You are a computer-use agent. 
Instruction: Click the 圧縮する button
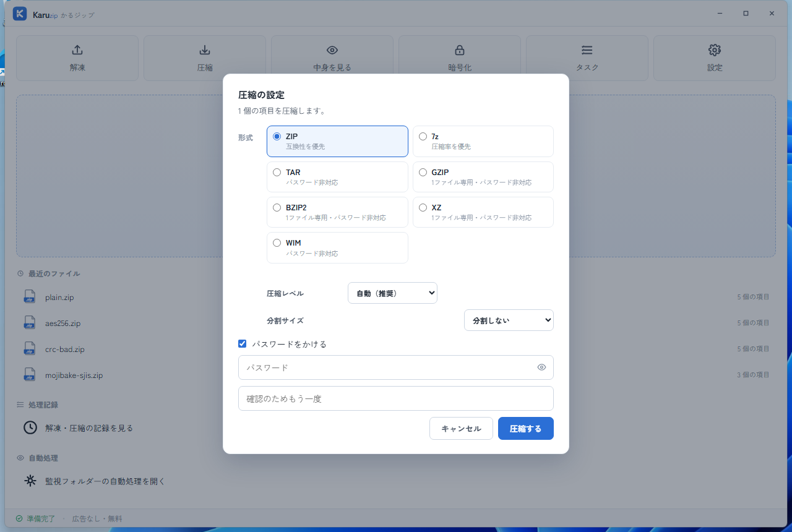[x=526, y=429]
